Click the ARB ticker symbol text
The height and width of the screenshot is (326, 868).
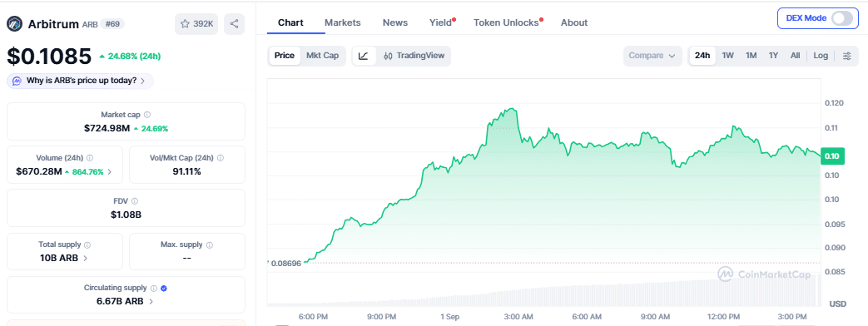(90, 25)
